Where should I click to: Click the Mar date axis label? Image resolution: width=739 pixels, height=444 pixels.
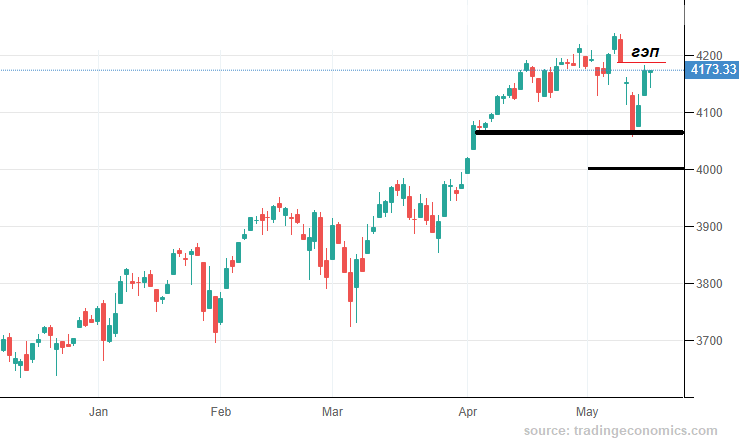(x=332, y=411)
